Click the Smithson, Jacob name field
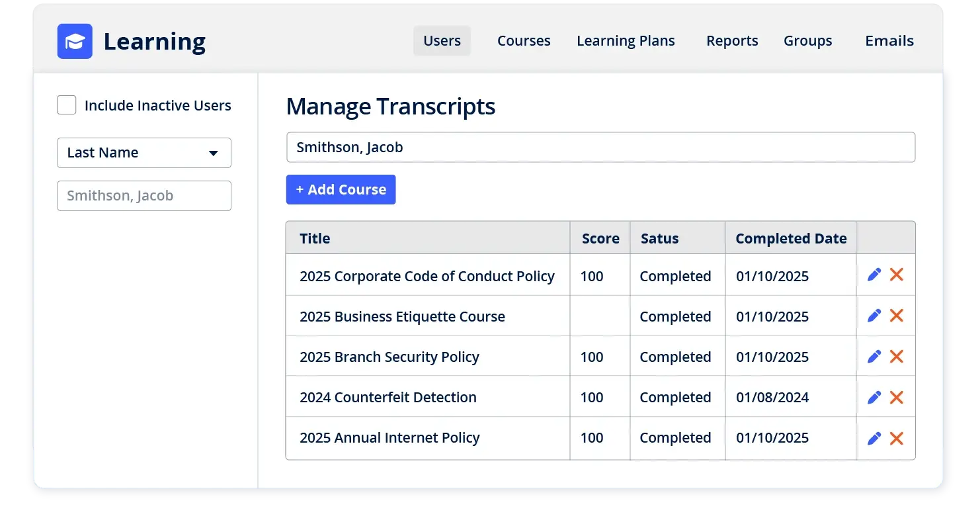Image resolution: width=980 pixels, height=526 pixels. [600, 147]
